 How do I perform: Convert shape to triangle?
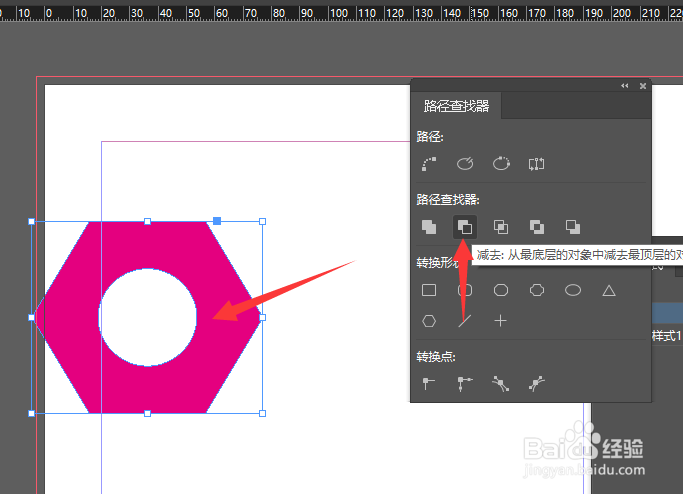[x=609, y=290]
